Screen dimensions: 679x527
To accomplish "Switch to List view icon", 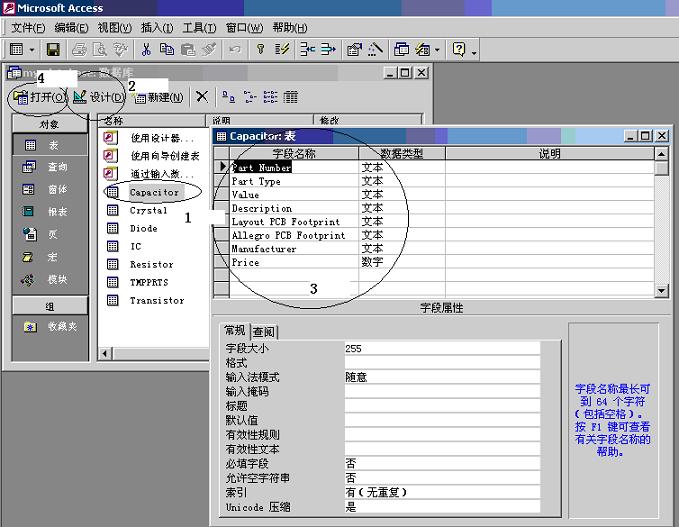I will 270,97.
